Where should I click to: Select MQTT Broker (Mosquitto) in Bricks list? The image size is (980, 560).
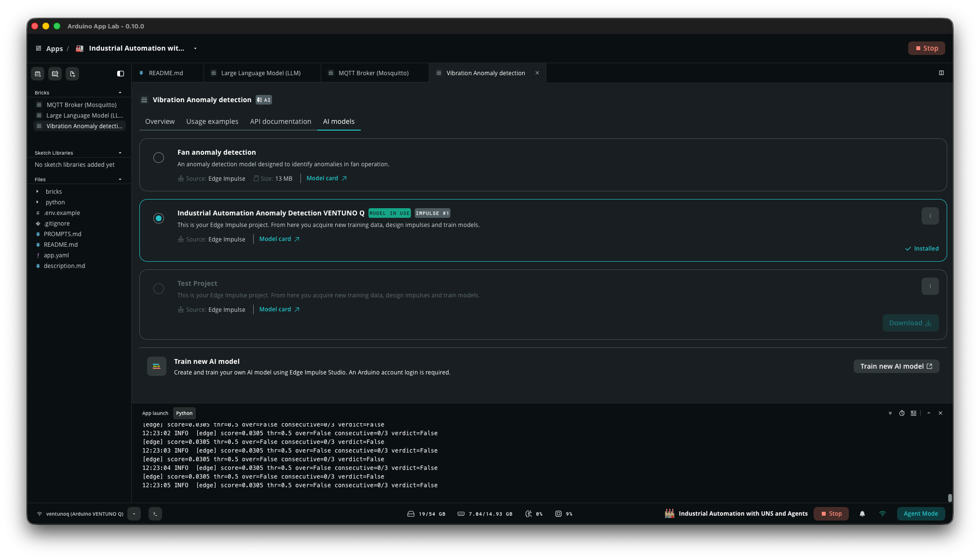[80, 105]
